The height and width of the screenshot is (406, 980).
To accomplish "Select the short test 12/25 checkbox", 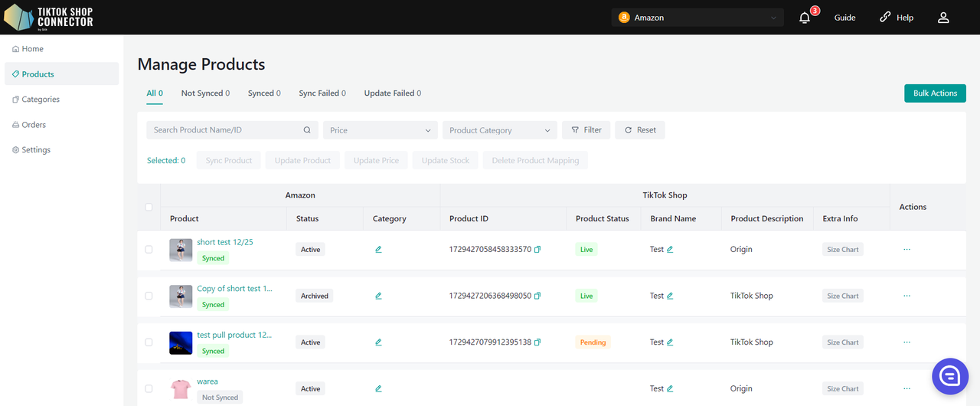I will click(x=149, y=250).
